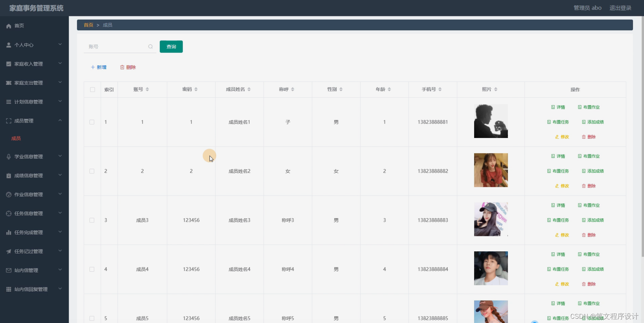Expand the 成绩信息管理 submenu chevron
Viewport: 644px width, 323px height.
60,175
